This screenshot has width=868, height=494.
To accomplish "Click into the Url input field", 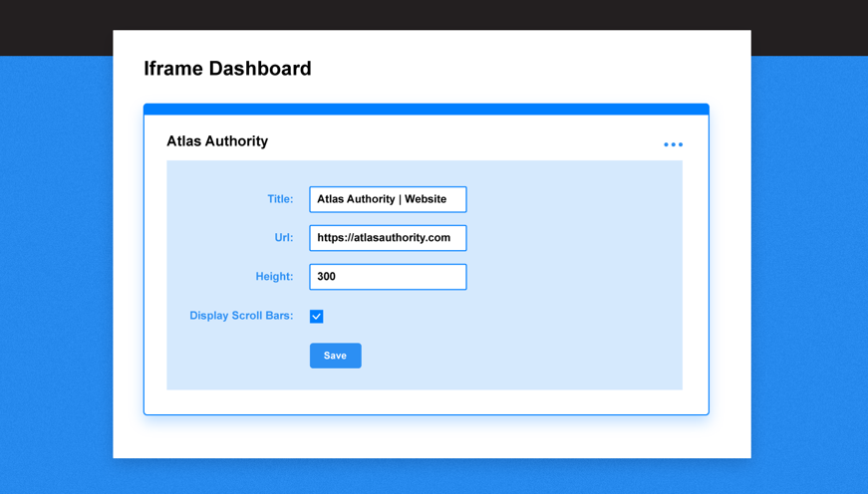I will click(388, 238).
